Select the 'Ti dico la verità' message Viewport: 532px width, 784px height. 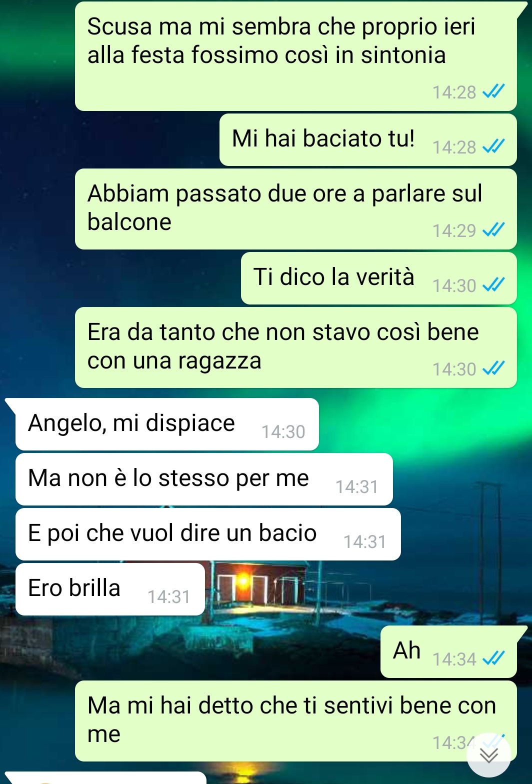[379, 278]
